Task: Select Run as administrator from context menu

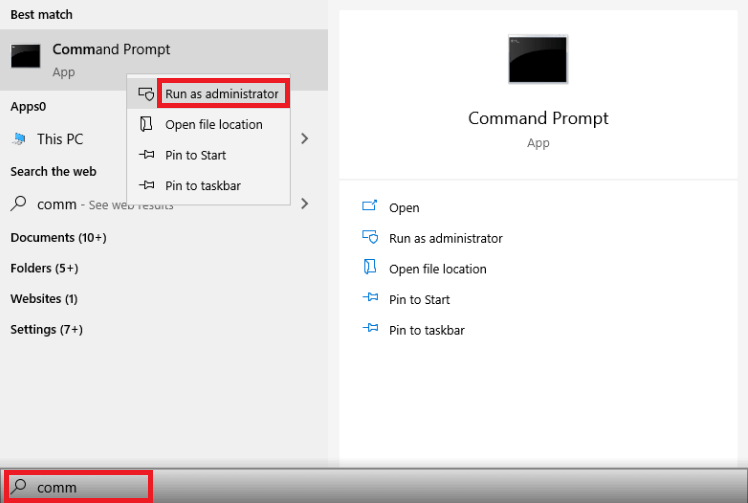Action: click(221, 94)
